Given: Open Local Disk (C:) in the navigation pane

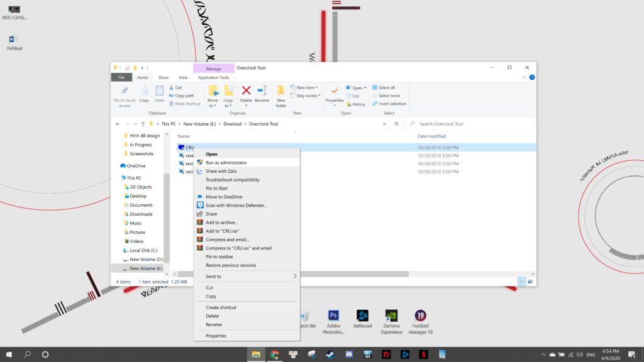Looking at the screenshot, I should click(143, 250).
